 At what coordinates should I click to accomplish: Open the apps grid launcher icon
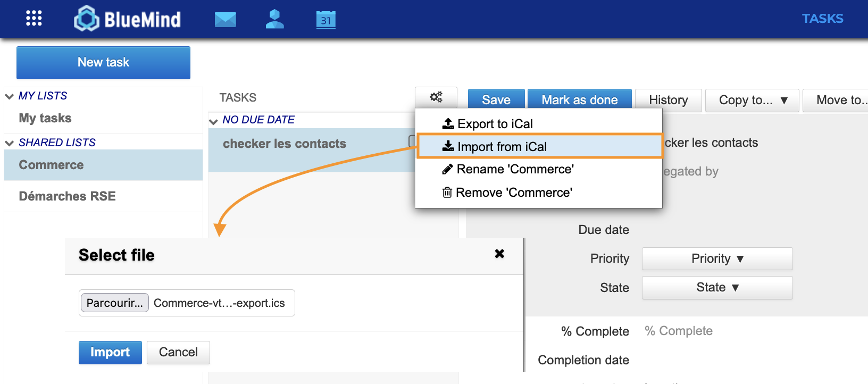tap(34, 19)
